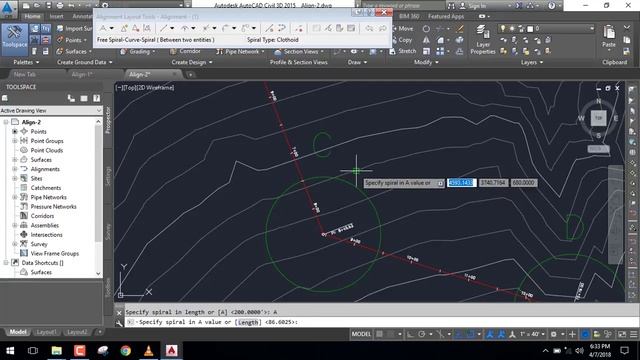Toggle the grid display in status bar
This screenshot has width=640, height=360.
[x=379, y=334]
